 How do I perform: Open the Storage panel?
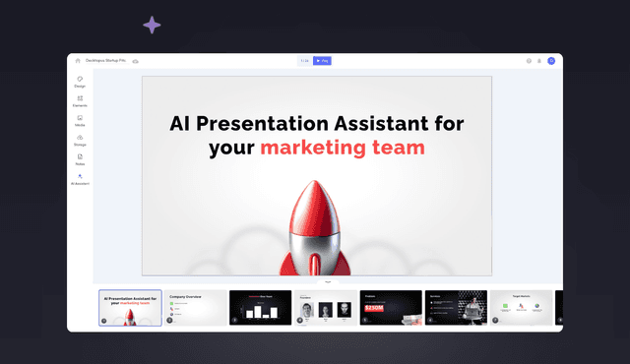[80, 140]
